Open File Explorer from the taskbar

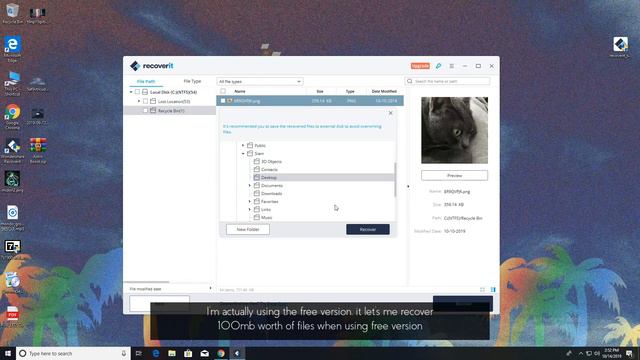click(172, 353)
